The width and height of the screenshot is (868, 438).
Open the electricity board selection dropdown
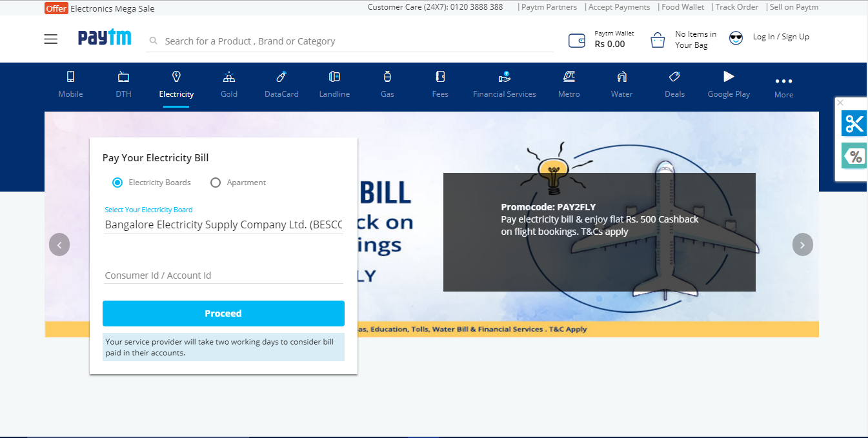(223, 224)
